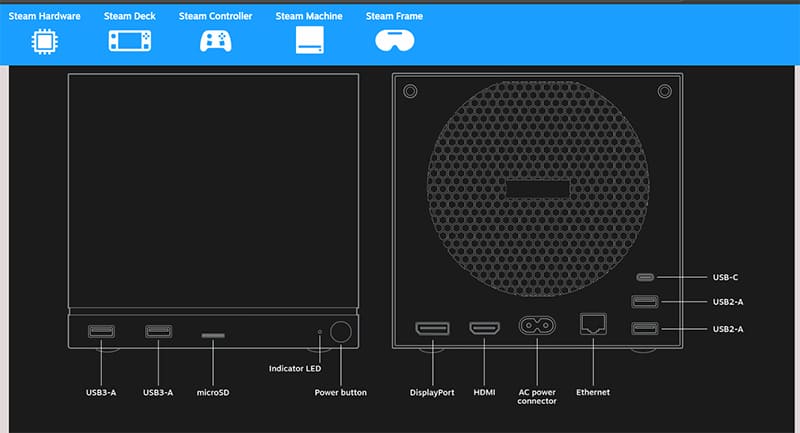Select the DisplayPort connector on rear panel
The height and width of the screenshot is (433, 800).
433,328
